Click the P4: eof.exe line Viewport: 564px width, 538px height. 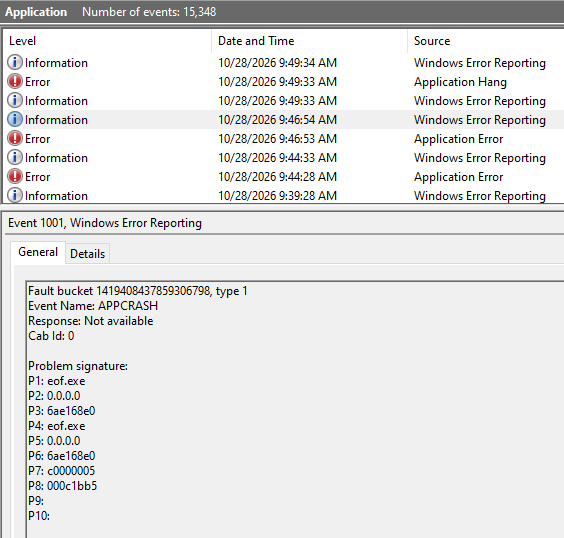[56, 426]
